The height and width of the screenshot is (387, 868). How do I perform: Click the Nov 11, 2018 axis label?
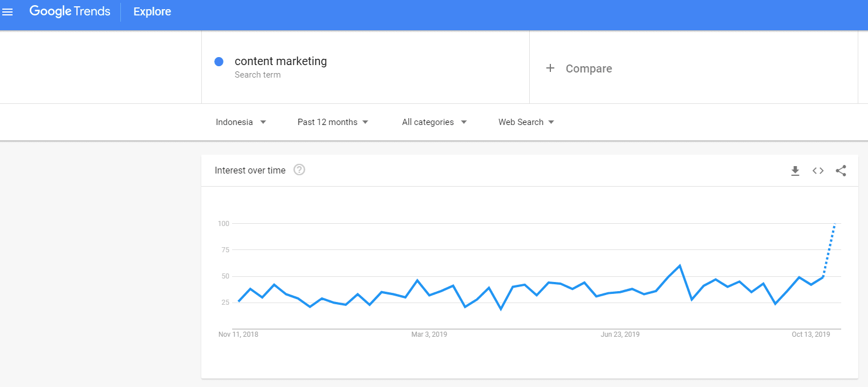238,334
